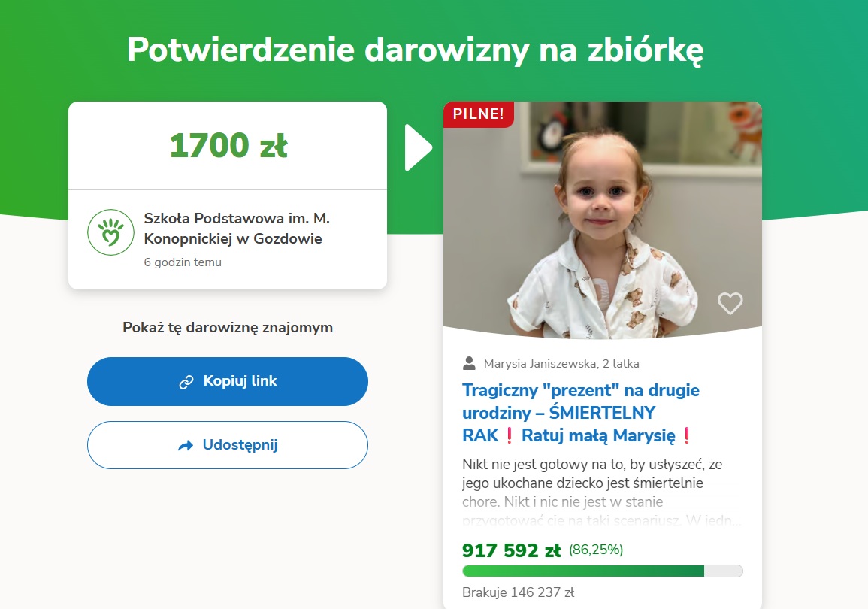This screenshot has height=609, width=868.
Task: Click the white arrow between the cards
Action: (418, 147)
